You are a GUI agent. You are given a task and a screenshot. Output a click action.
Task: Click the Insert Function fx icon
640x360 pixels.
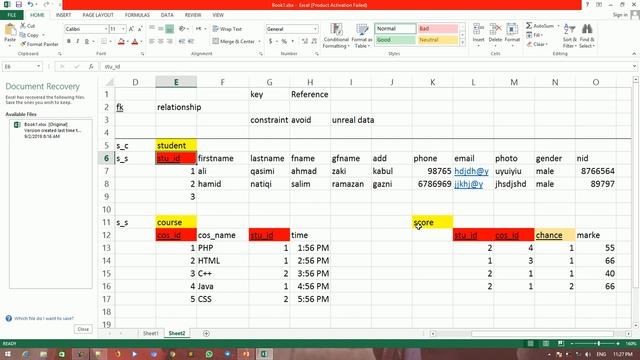tap(91, 67)
